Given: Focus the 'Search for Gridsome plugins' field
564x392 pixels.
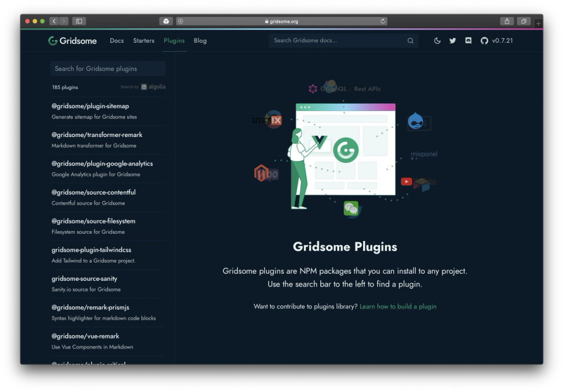Looking at the screenshot, I should 108,68.
